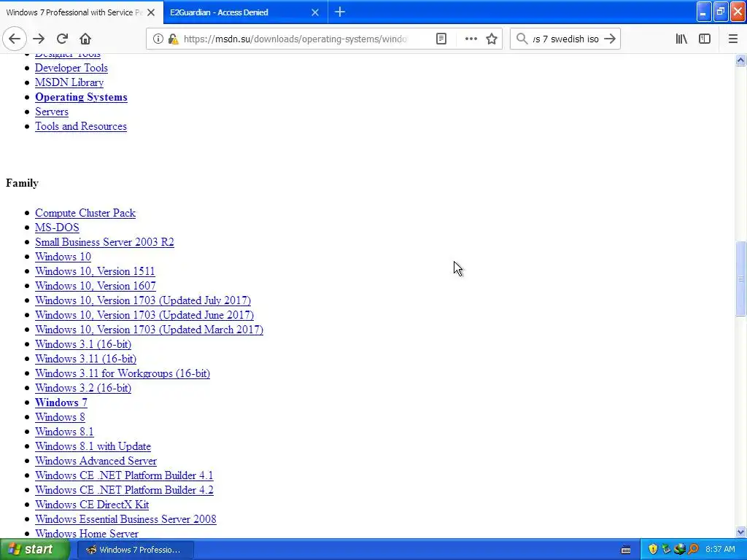
Task: Click the search box with swedish iso
Action: (x=565, y=39)
